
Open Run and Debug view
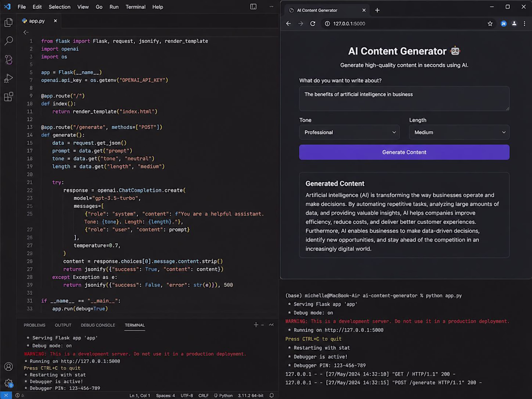[x=9, y=78]
